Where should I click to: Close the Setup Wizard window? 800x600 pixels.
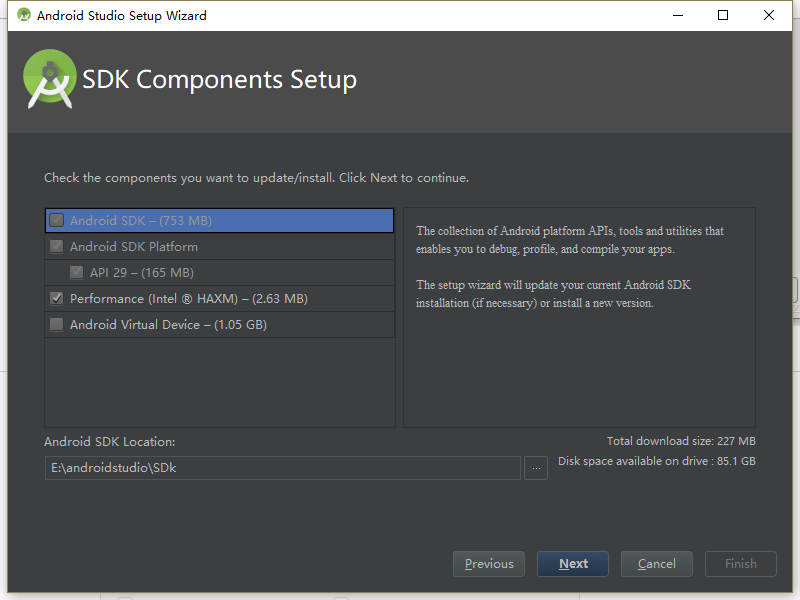[769, 15]
